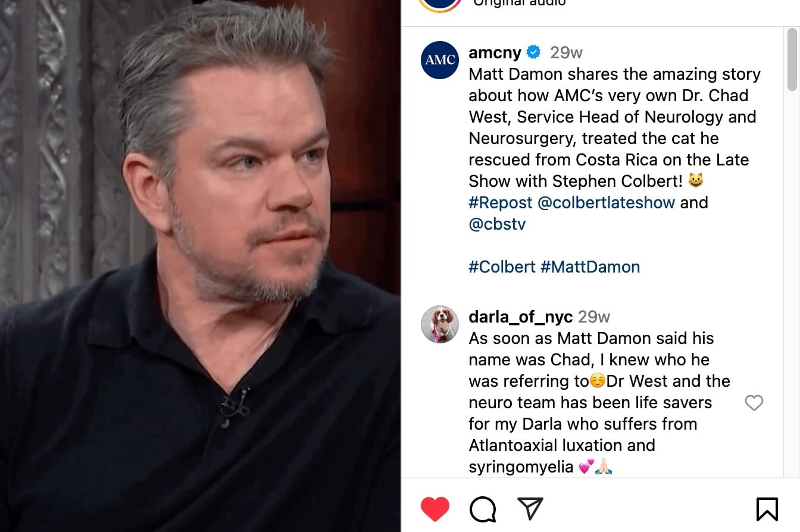Visit the @colbertlateshow mention
This screenshot has height=532, width=800.
click(x=606, y=202)
